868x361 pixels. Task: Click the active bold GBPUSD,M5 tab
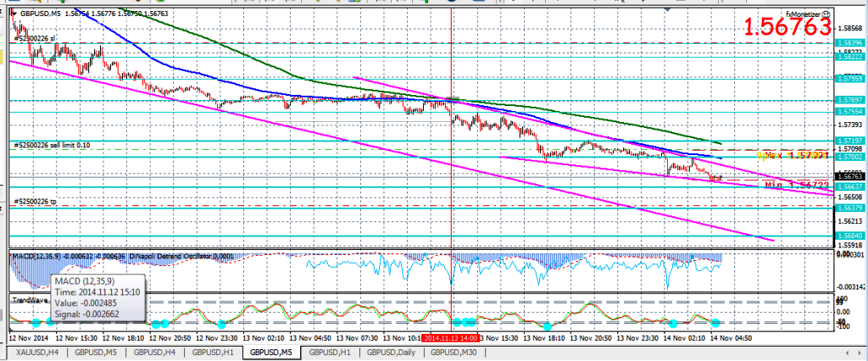point(271,353)
